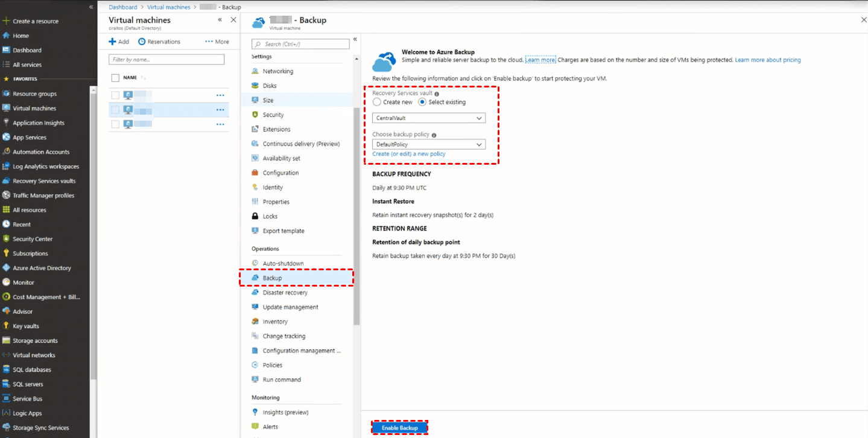Click the Disks icon in Settings
868x438 pixels.
pyautogui.click(x=255, y=86)
